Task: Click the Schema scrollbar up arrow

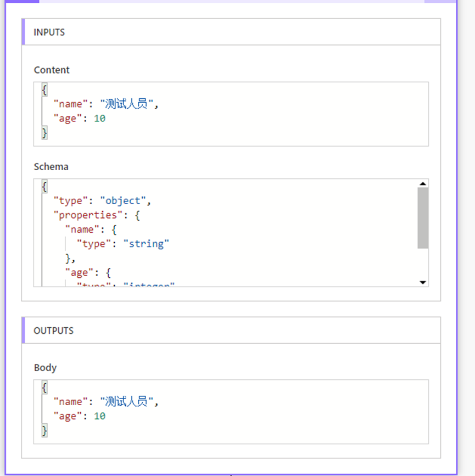Action: point(422,183)
